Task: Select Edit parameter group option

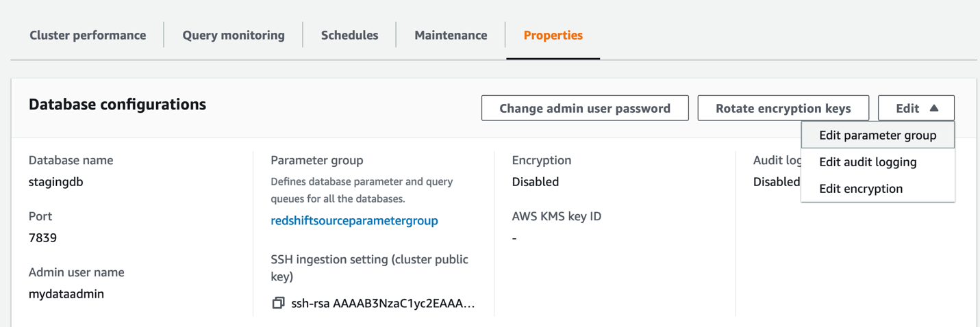Action: point(877,135)
